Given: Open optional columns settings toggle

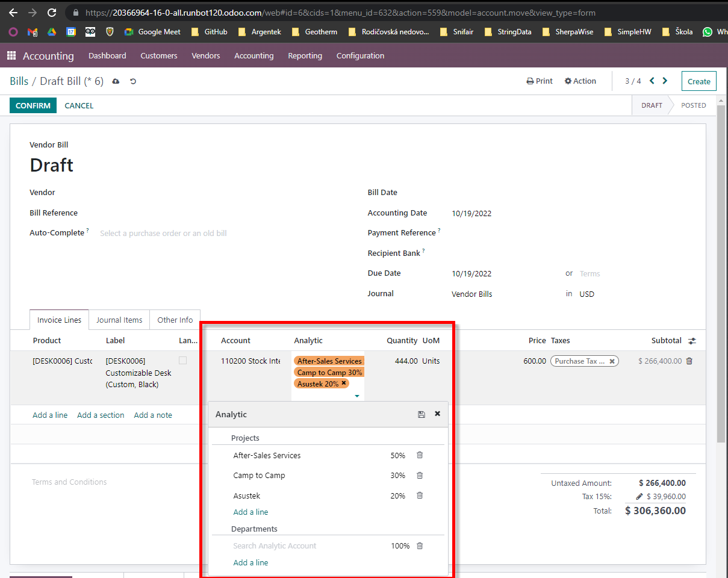Looking at the screenshot, I should [x=692, y=341].
